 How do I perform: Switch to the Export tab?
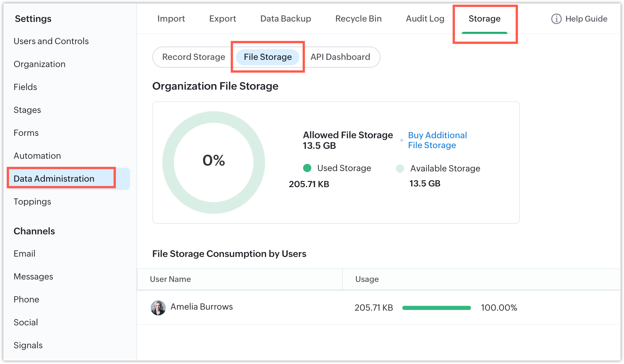coord(223,19)
